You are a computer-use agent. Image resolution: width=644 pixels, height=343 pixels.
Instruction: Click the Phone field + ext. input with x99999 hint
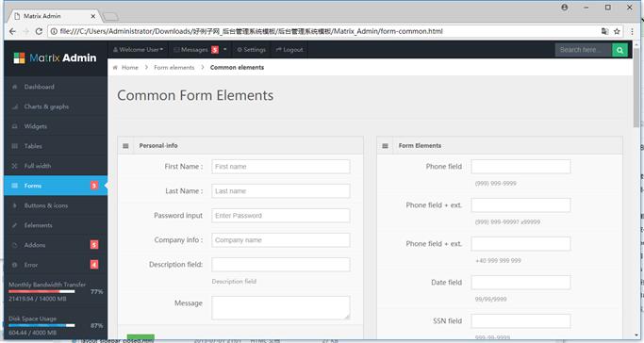point(520,205)
